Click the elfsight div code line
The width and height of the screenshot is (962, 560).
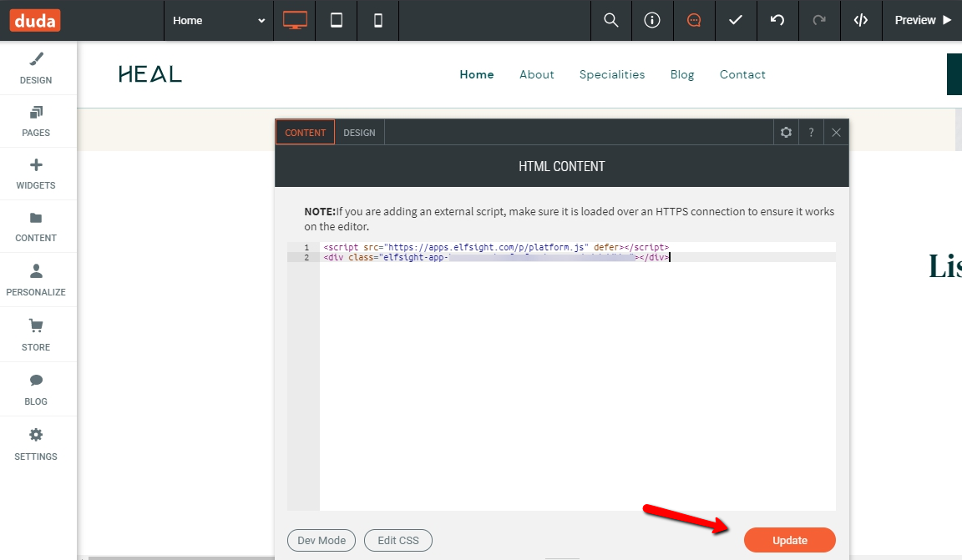click(496, 258)
